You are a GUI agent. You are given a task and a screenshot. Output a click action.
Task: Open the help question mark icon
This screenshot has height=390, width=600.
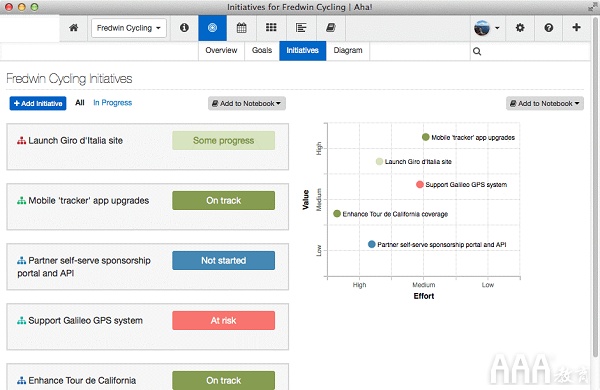pos(548,28)
